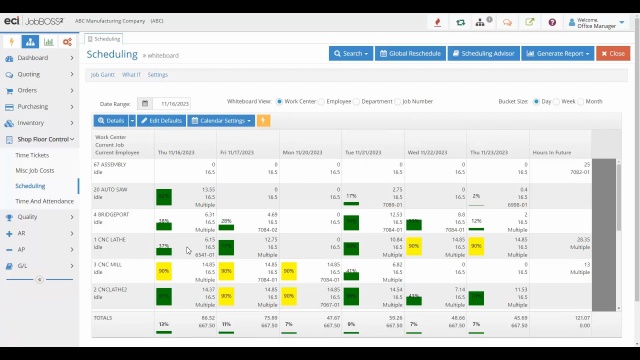This screenshot has height=360, width=640.
Task: Select the Employee whiteboard view radio button
Action: click(x=322, y=102)
